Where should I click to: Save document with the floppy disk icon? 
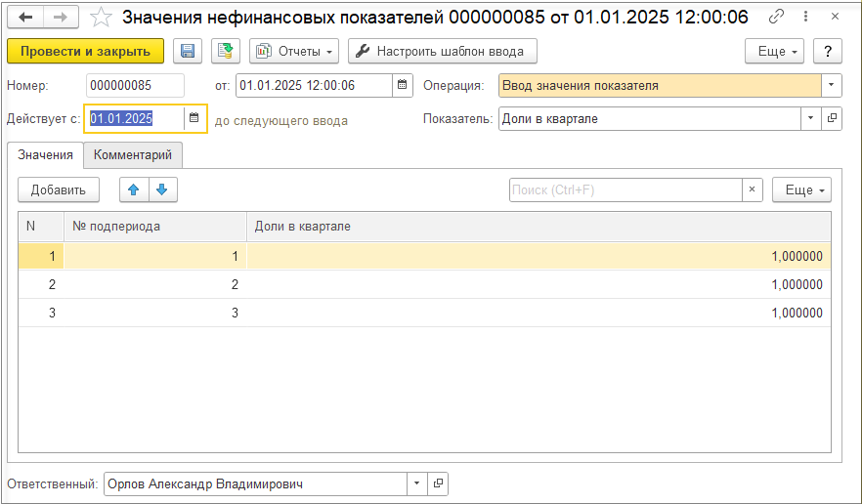[189, 51]
